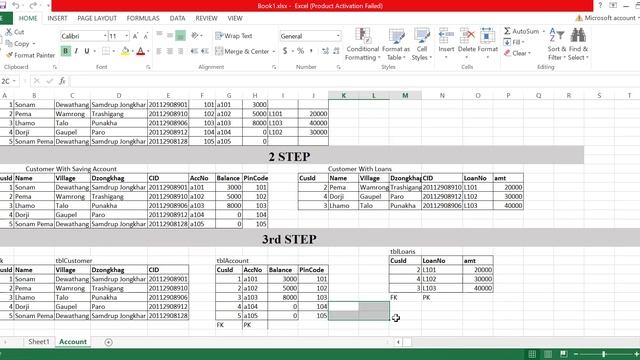
Task: Apply yellow fill color bucket
Action: pyautogui.click(x=125, y=51)
